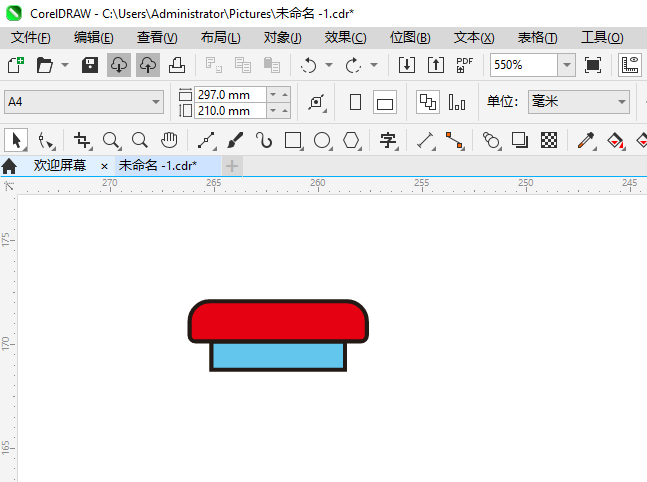Click the undo arrow icon
This screenshot has width=647, height=482.
click(x=308, y=65)
